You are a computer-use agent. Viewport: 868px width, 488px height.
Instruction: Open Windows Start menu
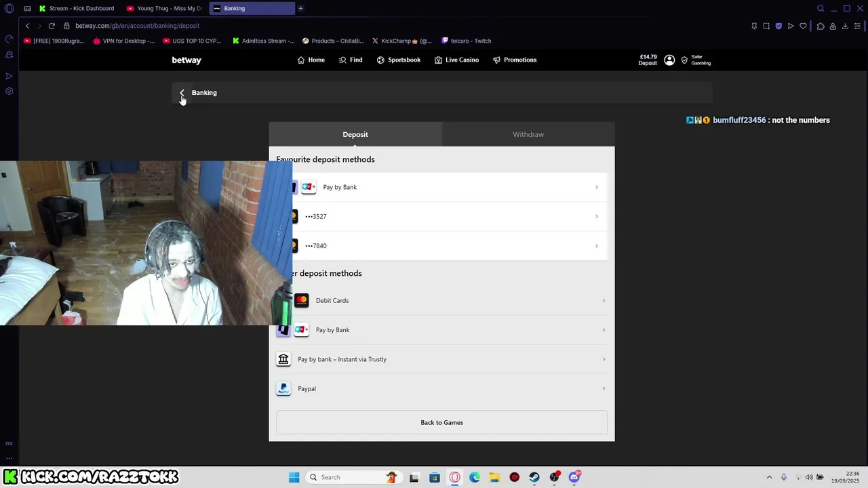(294, 477)
